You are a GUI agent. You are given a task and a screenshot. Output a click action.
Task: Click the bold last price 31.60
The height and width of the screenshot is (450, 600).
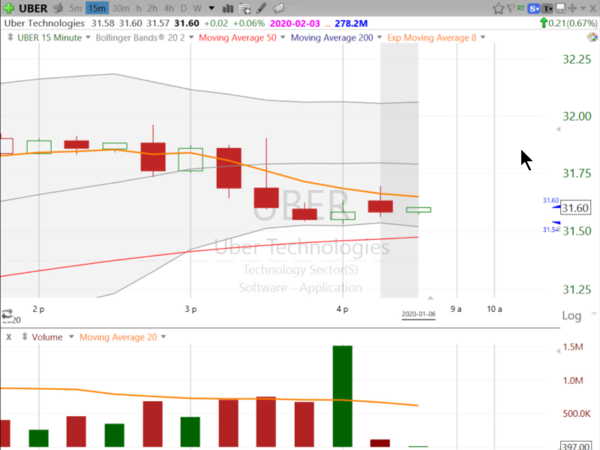coord(186,23)
